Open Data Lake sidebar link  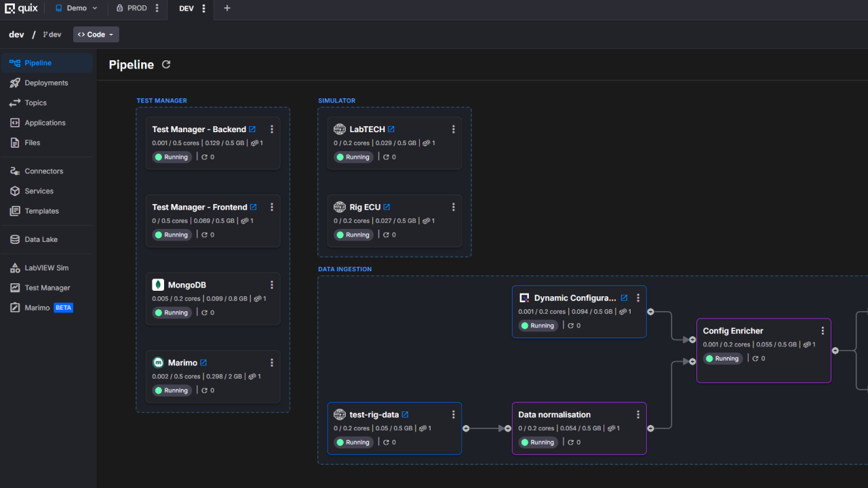pyautogui.click(x=41, y=239)
